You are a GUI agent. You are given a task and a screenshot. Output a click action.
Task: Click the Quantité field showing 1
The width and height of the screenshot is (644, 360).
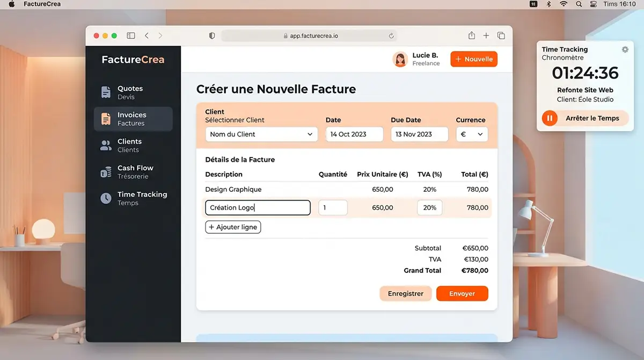click(x=333, y=208)
